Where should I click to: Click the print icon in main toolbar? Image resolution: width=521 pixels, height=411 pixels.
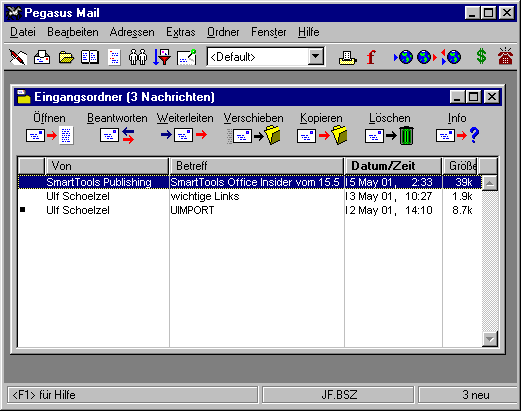pyautogui.click(x=348, y=57)
